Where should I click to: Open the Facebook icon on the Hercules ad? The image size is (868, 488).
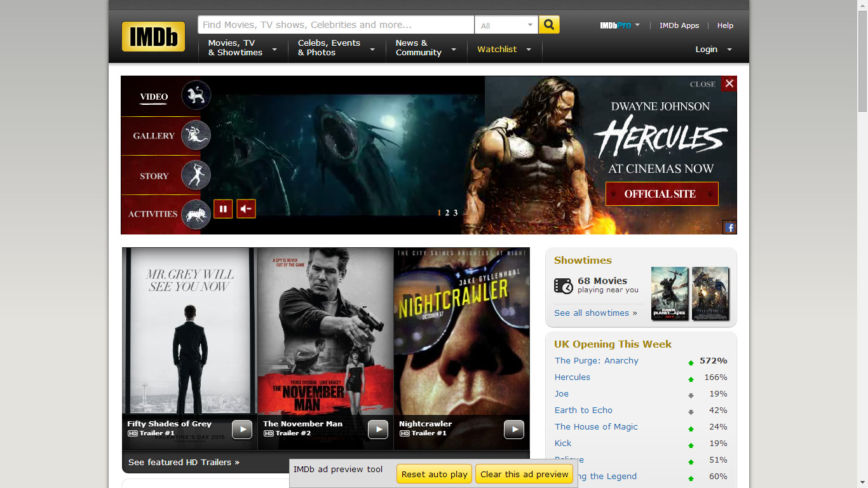click(730, 227)
